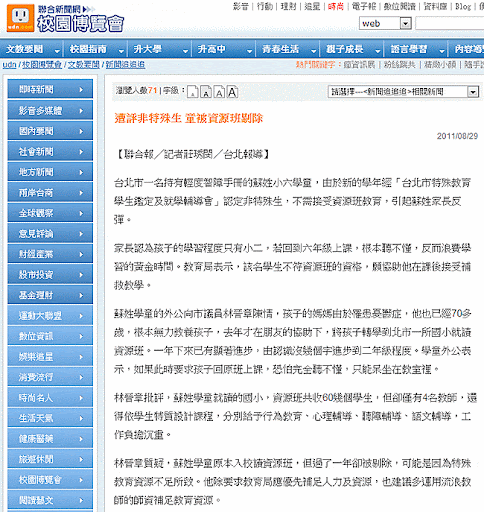Select the third font size icon
Image resolution: width=484 pixels, height=512 pixels.
coord(219,92)
